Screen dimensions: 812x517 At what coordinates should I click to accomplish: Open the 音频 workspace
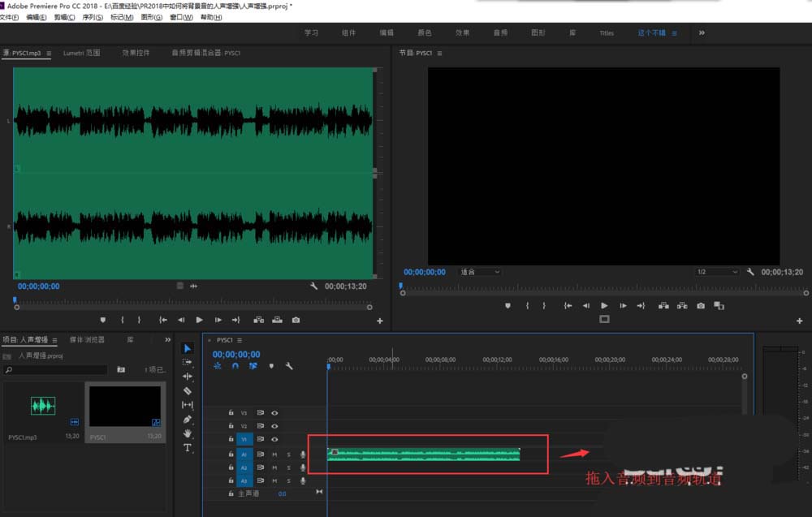[x=500, y=33]
